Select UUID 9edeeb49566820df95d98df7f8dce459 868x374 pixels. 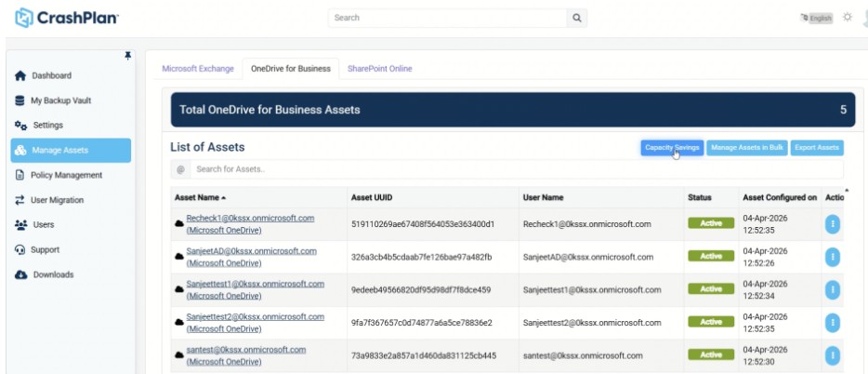(421, 289)
